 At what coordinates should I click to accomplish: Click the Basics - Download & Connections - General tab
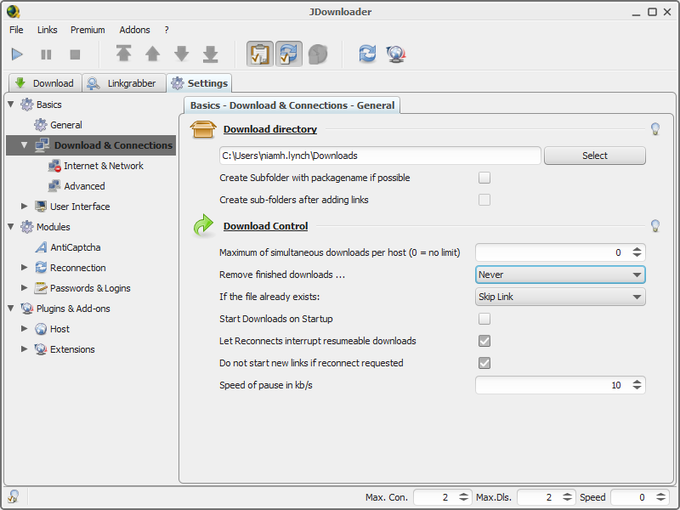[292, 105]
